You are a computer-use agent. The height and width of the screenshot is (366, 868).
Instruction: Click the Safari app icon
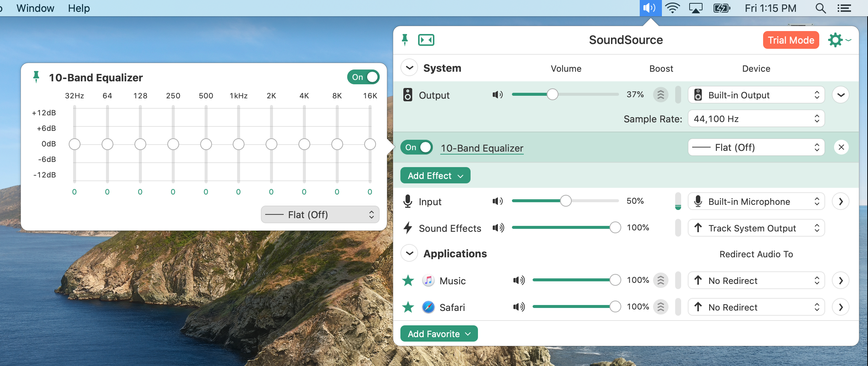click(428, 307)
